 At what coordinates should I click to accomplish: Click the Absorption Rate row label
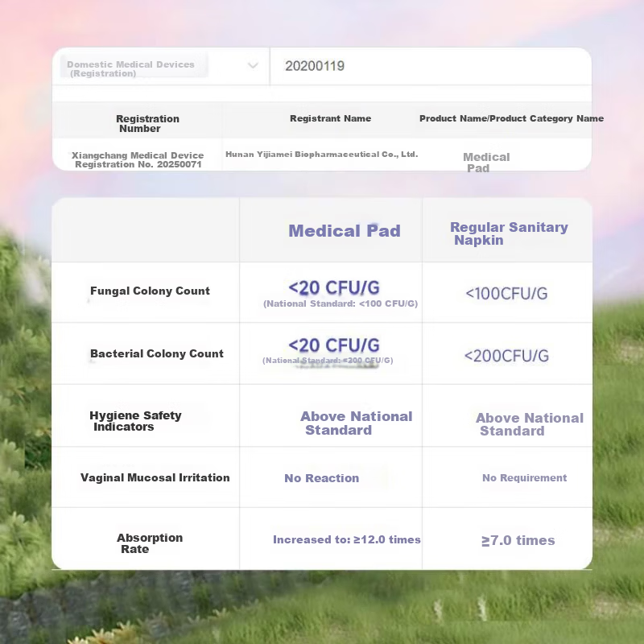click(x=150, y=543)
